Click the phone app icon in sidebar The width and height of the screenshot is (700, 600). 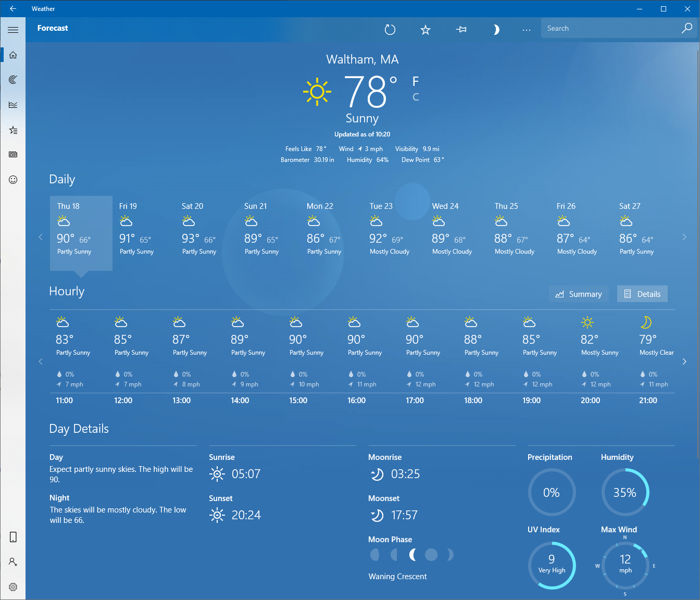[13, 537]
